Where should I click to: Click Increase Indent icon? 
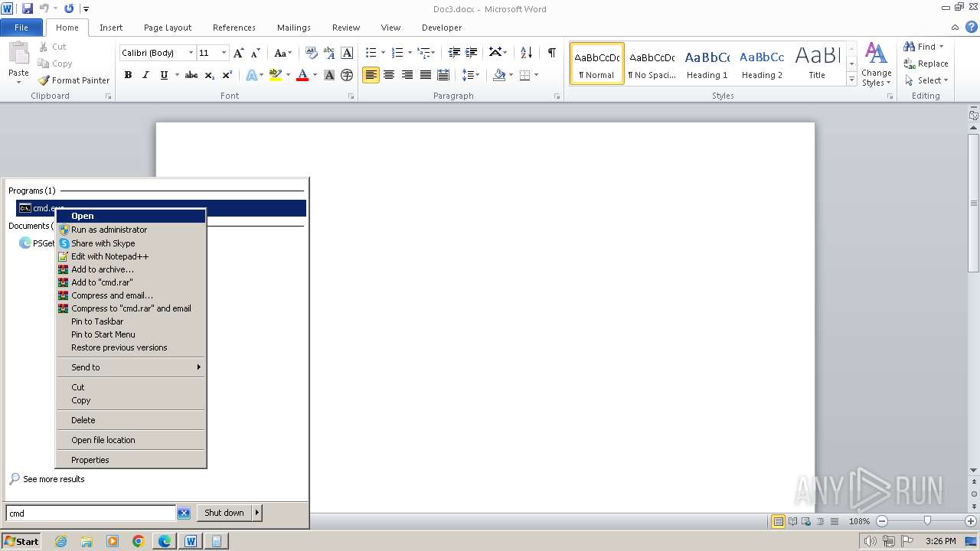(472, 53)
